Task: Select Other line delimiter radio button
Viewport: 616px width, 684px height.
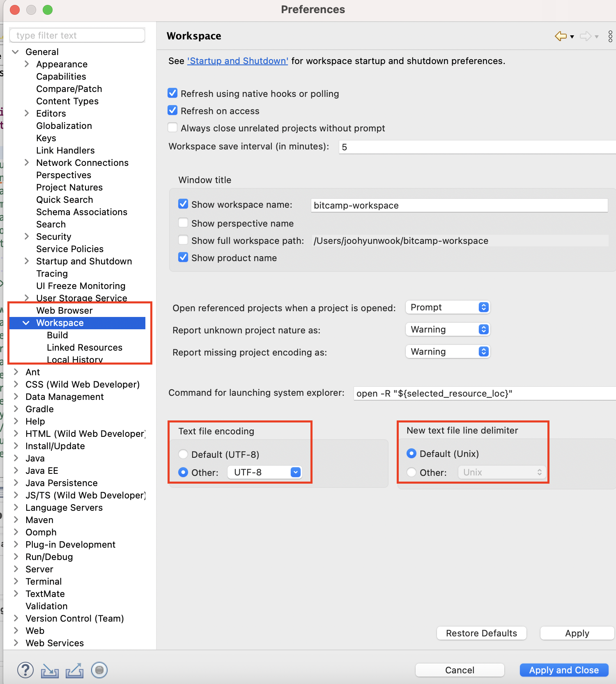Action: pos(411,472)
